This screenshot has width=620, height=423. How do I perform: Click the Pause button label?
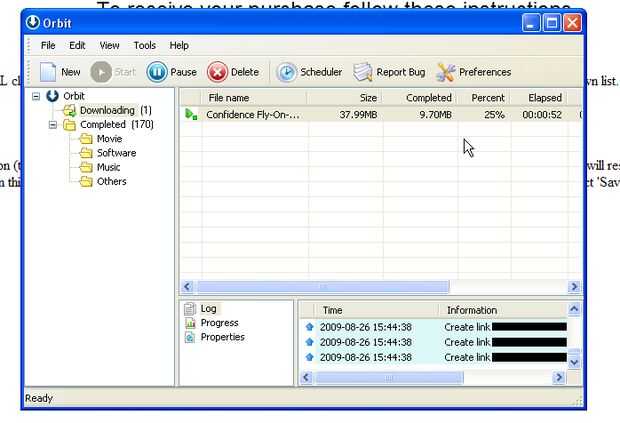point(183,72)
